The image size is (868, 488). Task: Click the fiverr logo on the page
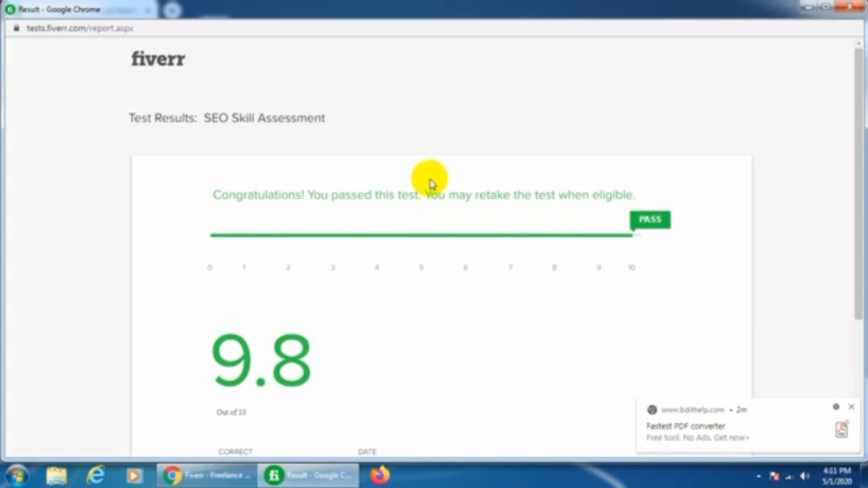pyautogui.click(x=158, y=59)
